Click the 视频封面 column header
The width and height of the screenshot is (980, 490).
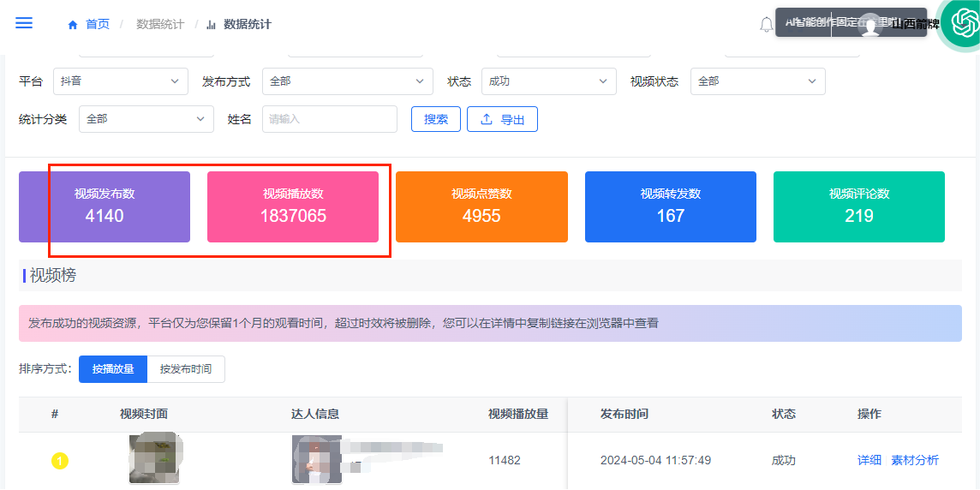(x=144, y=414)
